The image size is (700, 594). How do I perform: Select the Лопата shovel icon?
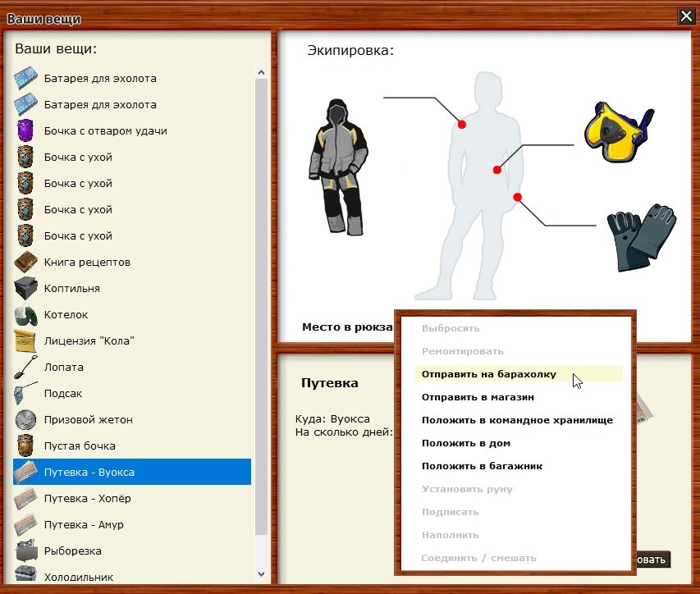(25, 368)
